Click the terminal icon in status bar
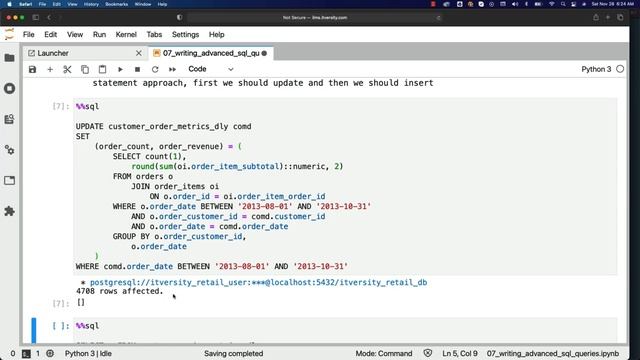Image resolution: width=640 pixels, height=360 pixels. [x=26, y=353]
